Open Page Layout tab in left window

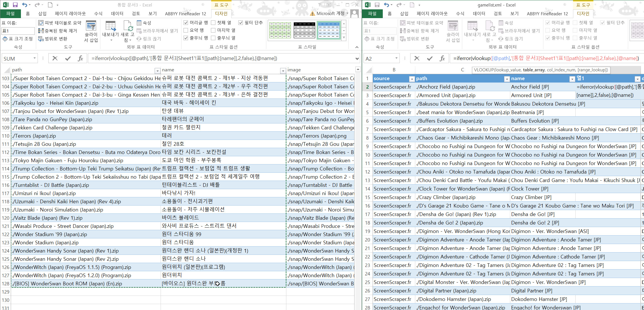coord(70,13)
